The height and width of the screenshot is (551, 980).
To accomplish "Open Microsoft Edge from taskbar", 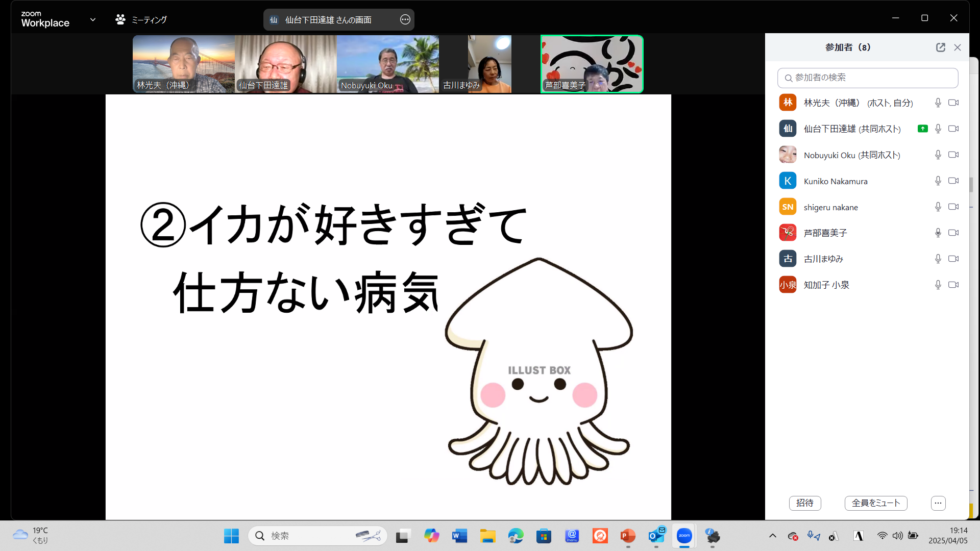I will tap(516, 536).
